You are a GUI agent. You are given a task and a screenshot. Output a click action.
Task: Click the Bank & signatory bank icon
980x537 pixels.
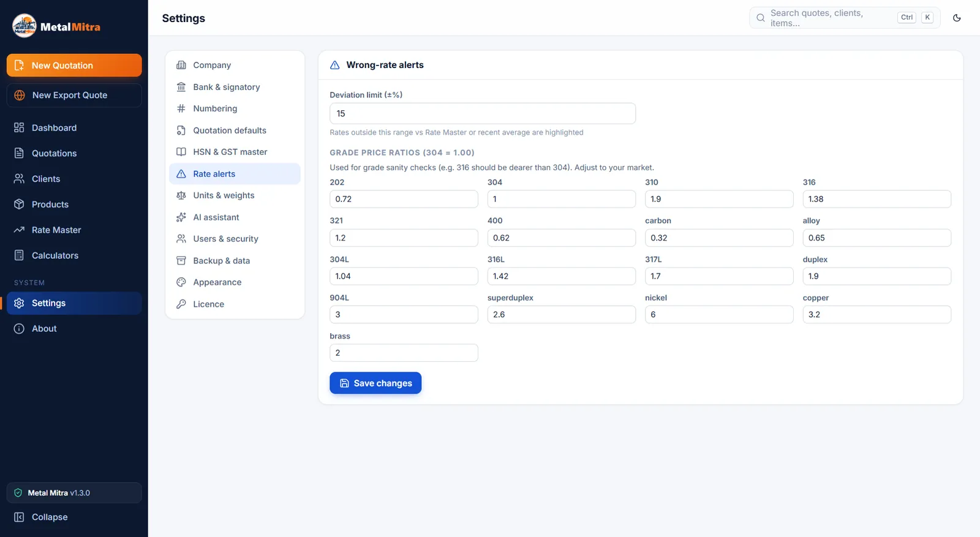point(181,87)
